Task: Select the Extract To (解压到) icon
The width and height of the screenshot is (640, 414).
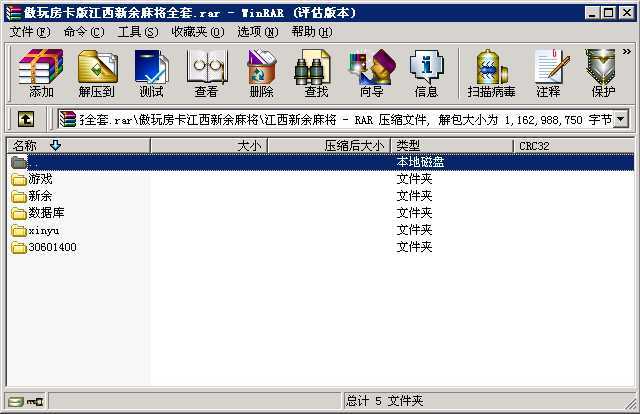Action: pos(97,73)
